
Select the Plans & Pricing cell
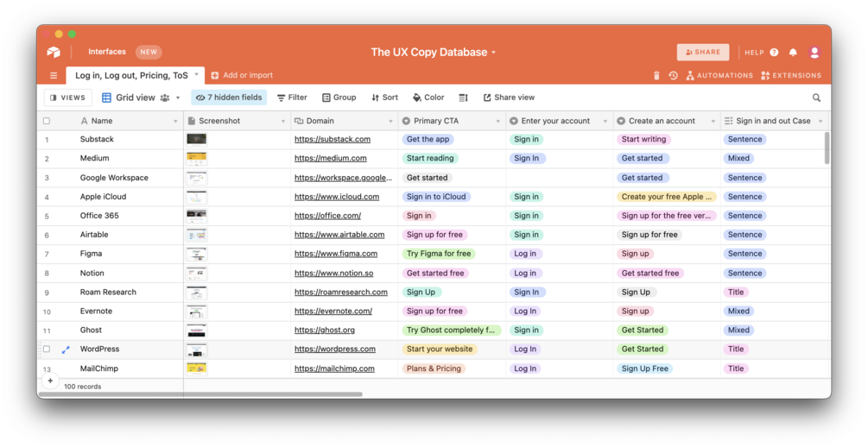pos(453,368)
